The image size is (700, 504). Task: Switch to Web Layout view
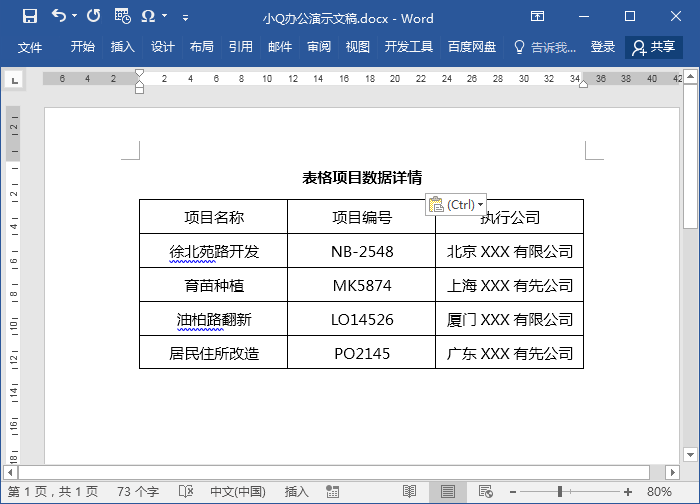485,492
